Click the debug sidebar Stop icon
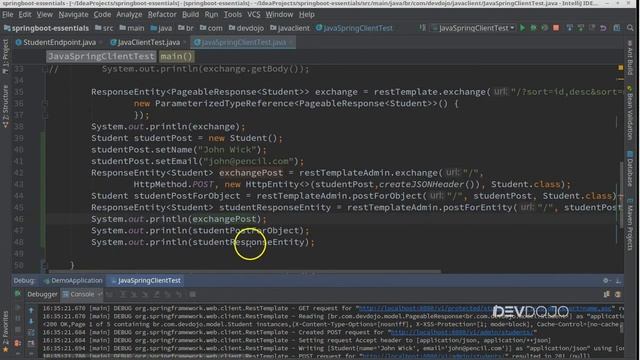The height and width of the screenshot is (360, 640). [18, 329]
